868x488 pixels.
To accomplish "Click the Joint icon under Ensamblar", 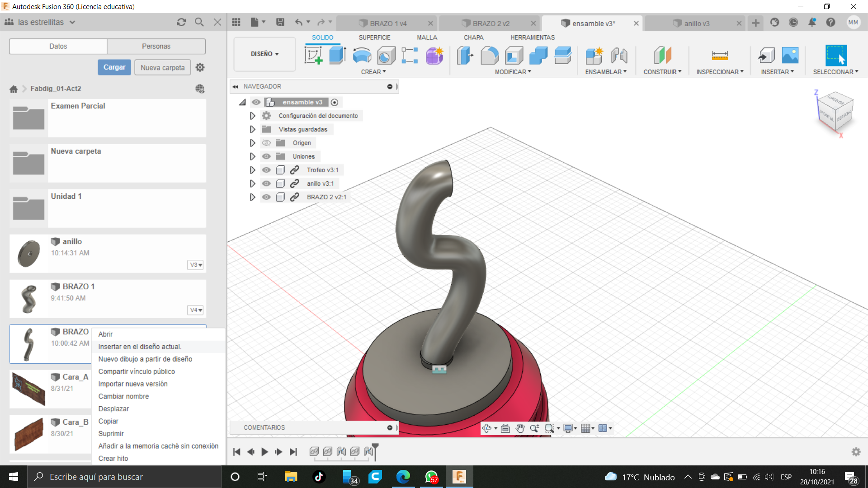I will pos(619,56).
